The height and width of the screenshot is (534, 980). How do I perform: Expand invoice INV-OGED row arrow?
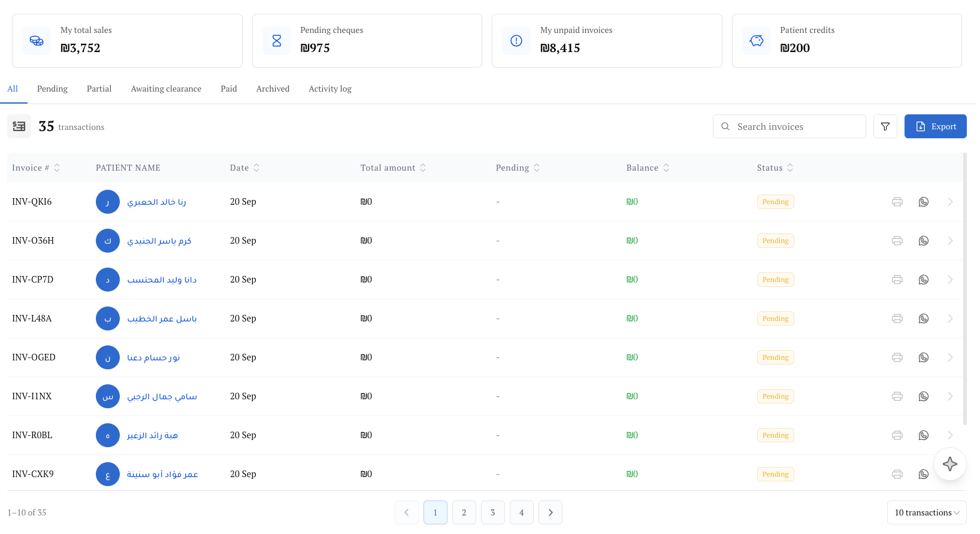(x=950, y=357)
